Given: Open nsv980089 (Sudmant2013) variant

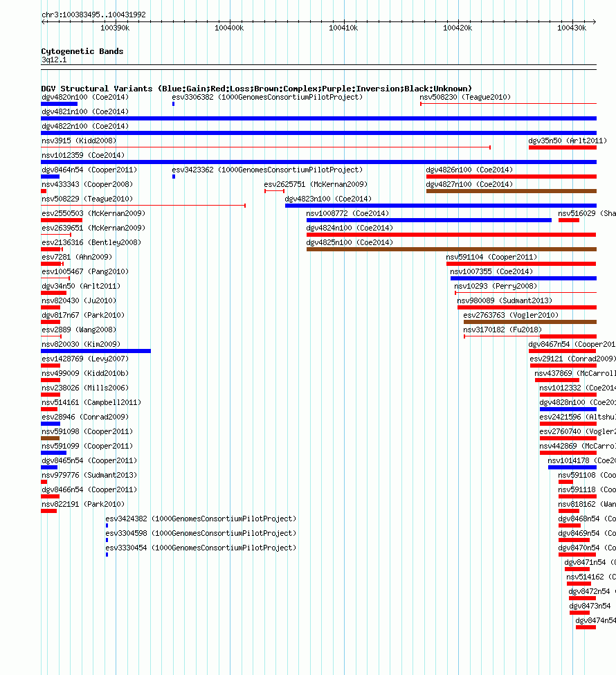Looking at the screenshot, I should pos(505,301).
